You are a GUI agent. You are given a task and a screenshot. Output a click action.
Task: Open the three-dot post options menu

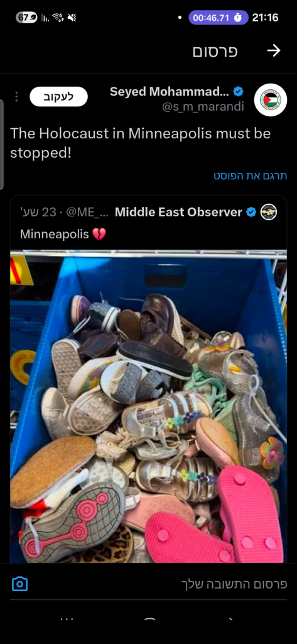click(16, 96)
